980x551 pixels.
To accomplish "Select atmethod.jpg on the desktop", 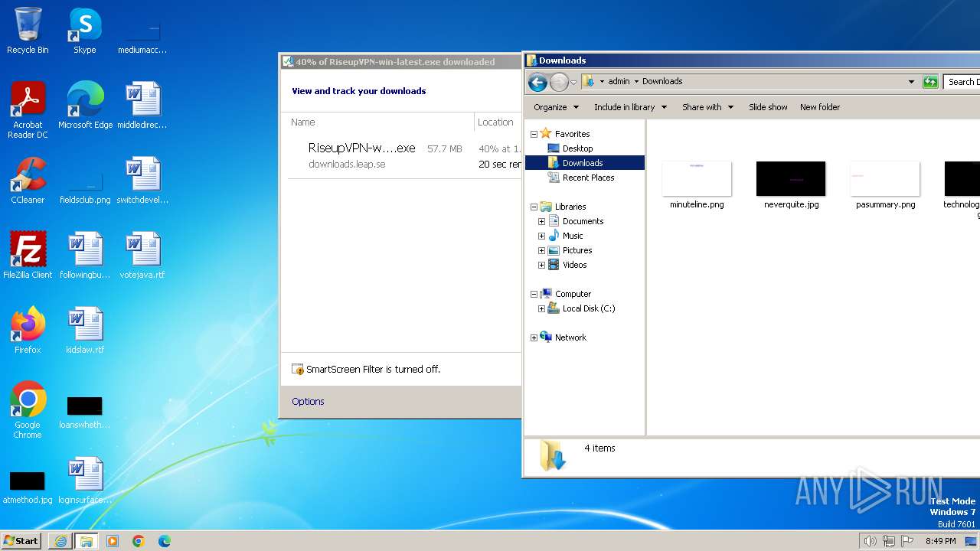I will [x=28, y=487].
